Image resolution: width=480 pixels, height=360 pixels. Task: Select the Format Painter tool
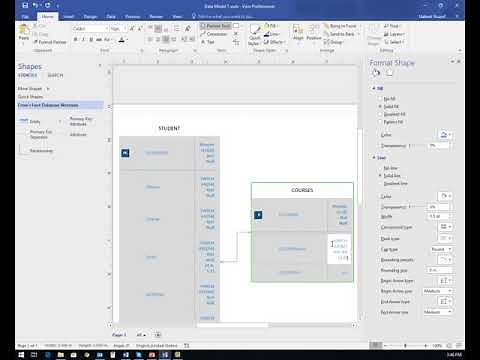50,42
